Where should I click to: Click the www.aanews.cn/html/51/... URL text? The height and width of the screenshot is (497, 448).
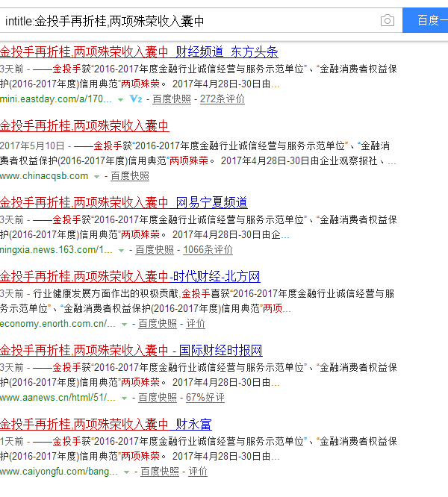point(57,398)
